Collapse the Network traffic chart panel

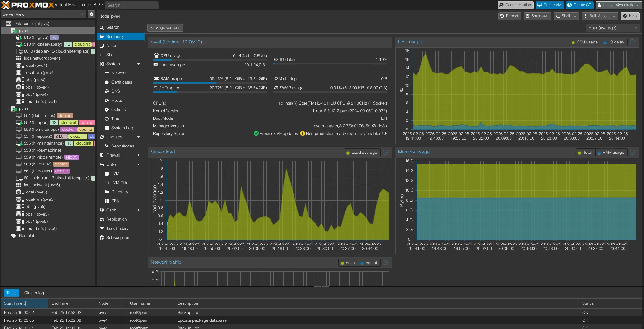coord(385,263)
